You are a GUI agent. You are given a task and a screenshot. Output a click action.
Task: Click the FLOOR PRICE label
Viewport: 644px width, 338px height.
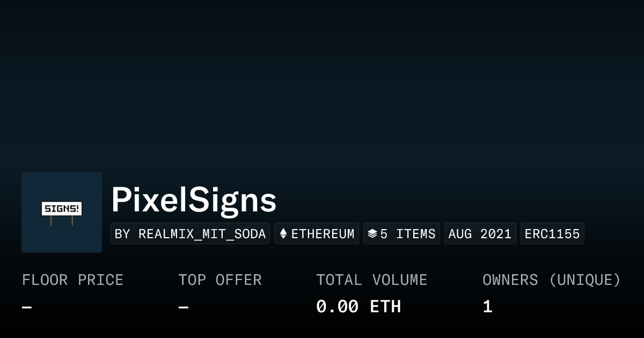click(x=72, y=280)
